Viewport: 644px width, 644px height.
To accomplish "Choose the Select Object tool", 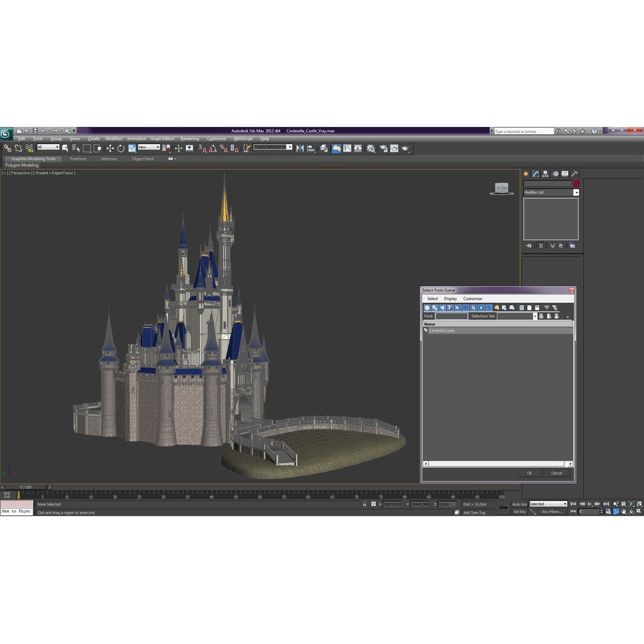I will pos(65,148).
